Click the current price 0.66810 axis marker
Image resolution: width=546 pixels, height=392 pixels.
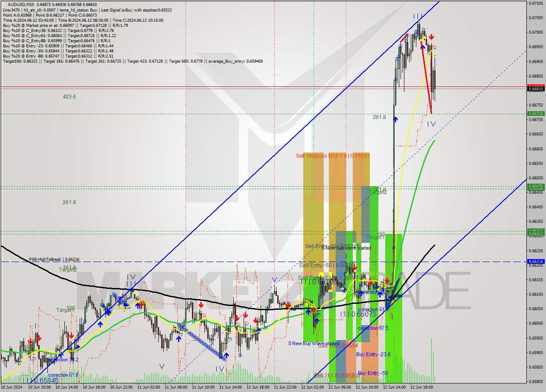click(537, 89)
